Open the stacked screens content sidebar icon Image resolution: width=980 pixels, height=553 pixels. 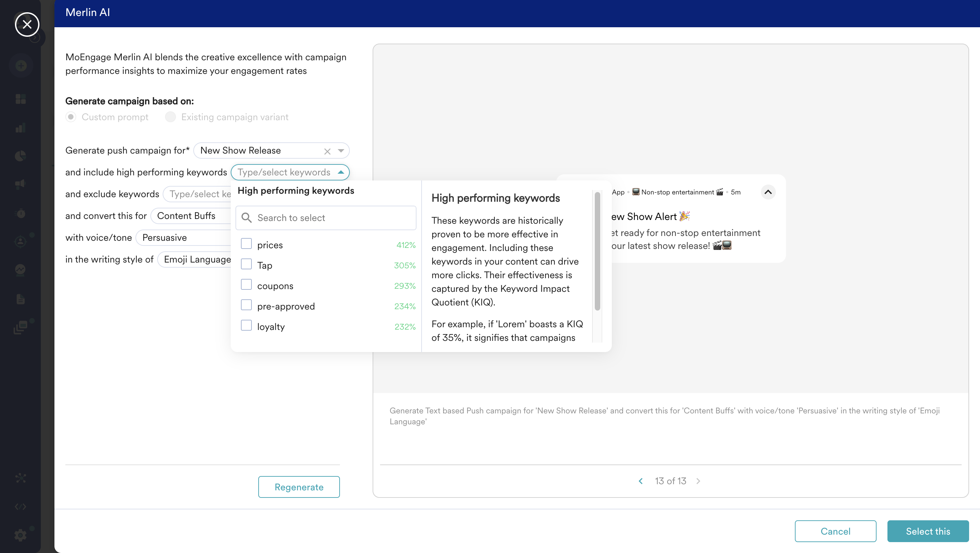pos(20,327)
